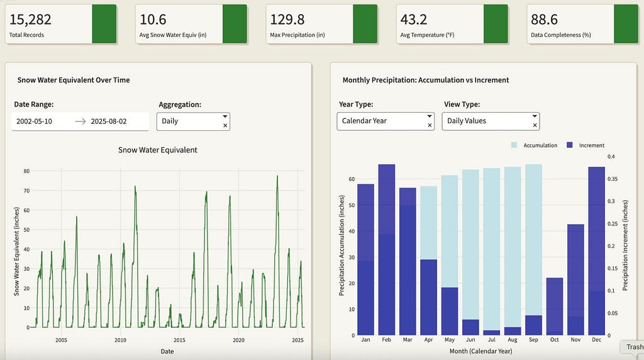644x360 pixels.
Task: Clear the Year Type selection
Action: click(x=430, y=125)
